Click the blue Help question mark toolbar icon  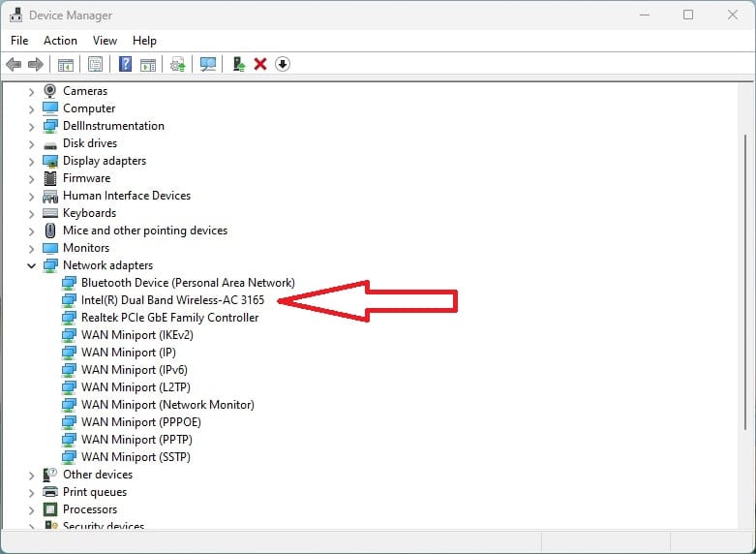(125, 64)
